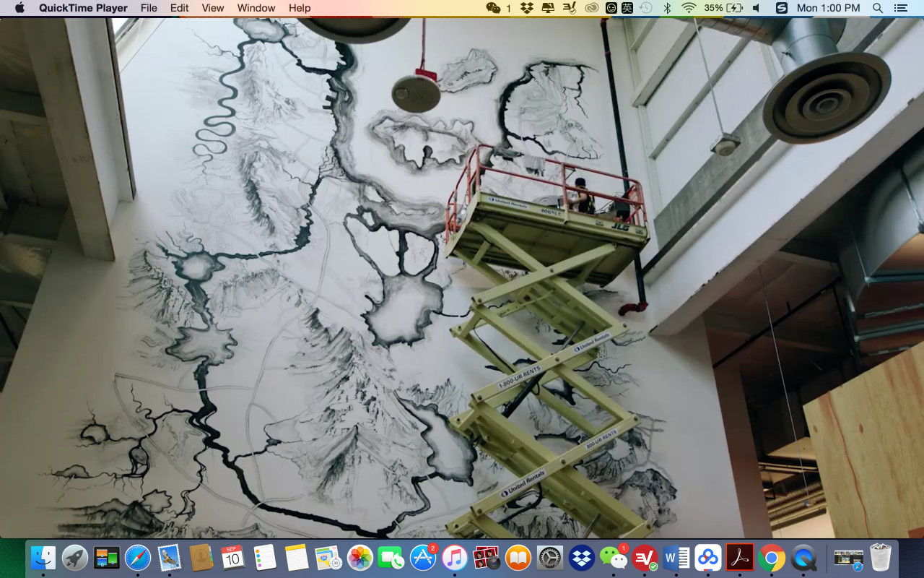Screen dimensions: 924x578
Task: Open Dropbox menu bar status icon
Action: [527, 8]
